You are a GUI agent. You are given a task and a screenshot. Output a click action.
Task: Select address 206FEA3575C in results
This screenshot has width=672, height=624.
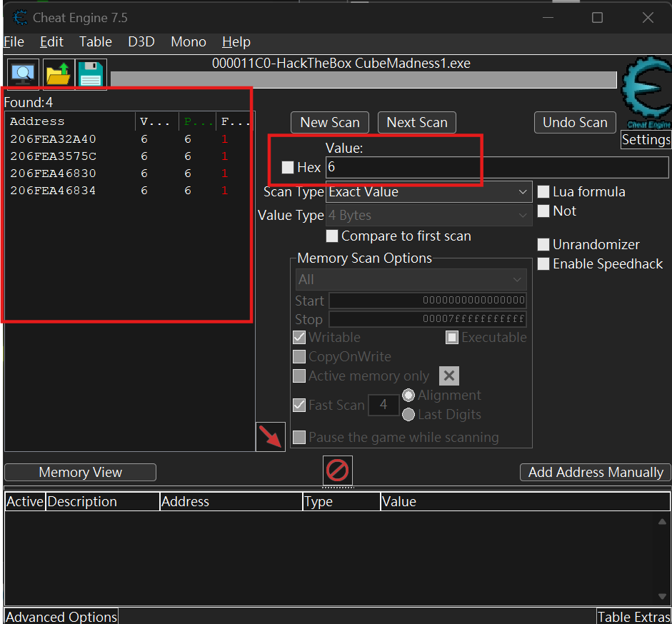click(x=129, y=156)
